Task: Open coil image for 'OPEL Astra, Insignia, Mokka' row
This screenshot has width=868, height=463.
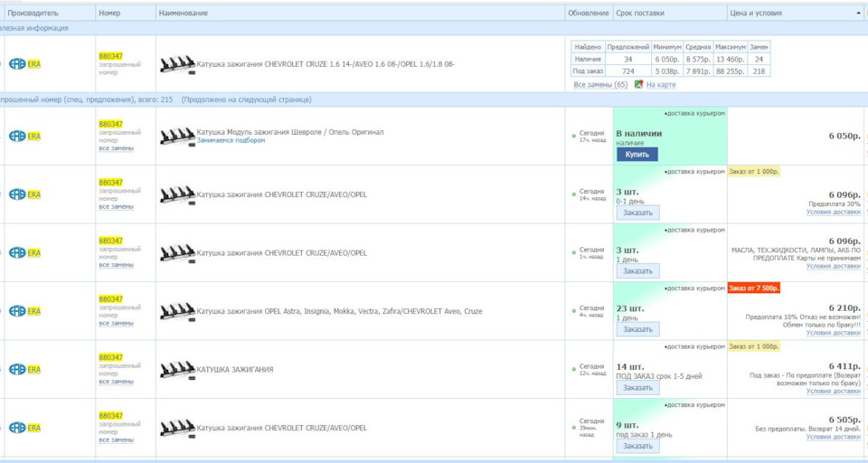Action: point(178,311)
